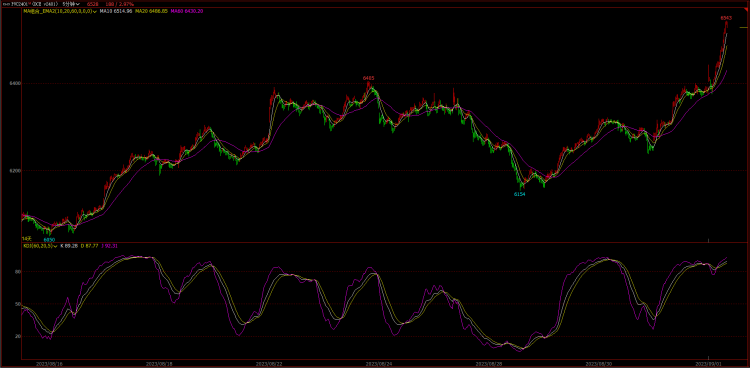The height and width of the screenshot is (368, 750).
Task: Select the MA20 yellow legend label
Action: 151,11
